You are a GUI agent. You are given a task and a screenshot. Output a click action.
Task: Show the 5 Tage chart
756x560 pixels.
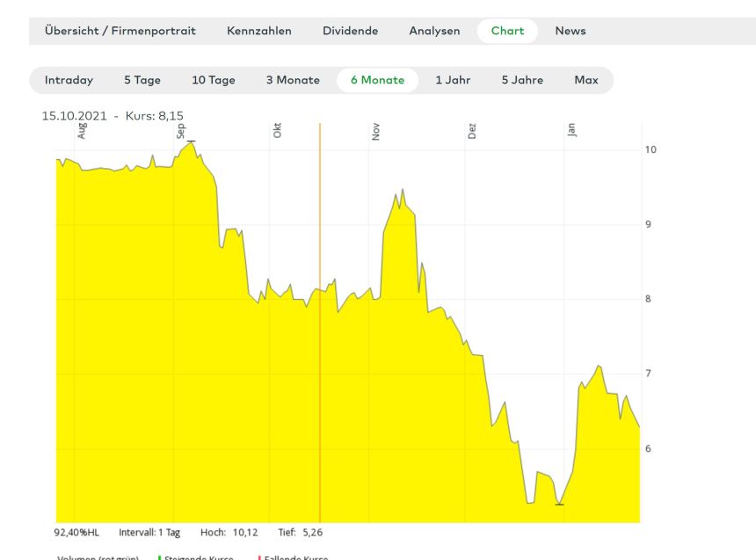point(142,79)
